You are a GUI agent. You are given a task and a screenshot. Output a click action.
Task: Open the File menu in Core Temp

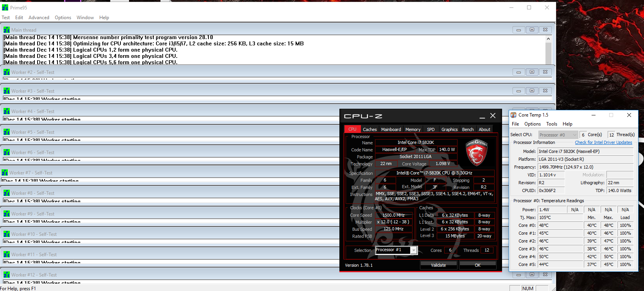click(515, 124)
